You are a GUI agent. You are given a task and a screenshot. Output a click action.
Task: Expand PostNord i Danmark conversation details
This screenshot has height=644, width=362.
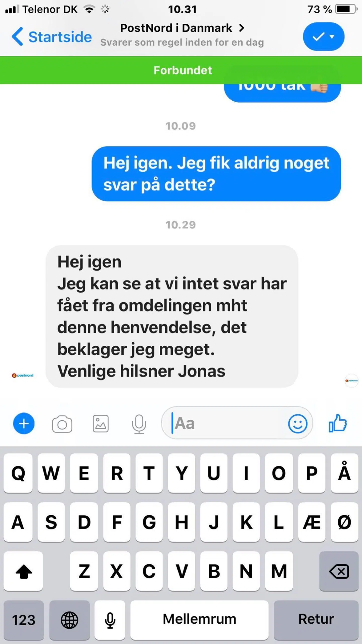tap(182, 28)
